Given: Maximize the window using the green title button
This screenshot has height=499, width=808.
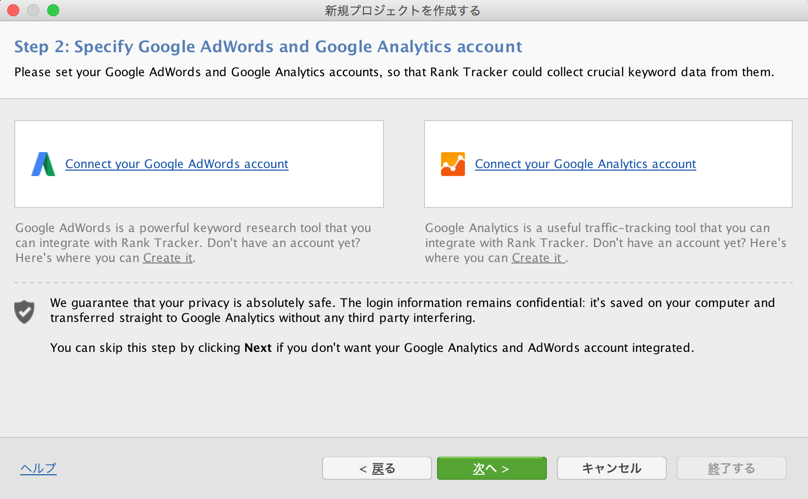Looking at the screenshot, I should 53,10.
